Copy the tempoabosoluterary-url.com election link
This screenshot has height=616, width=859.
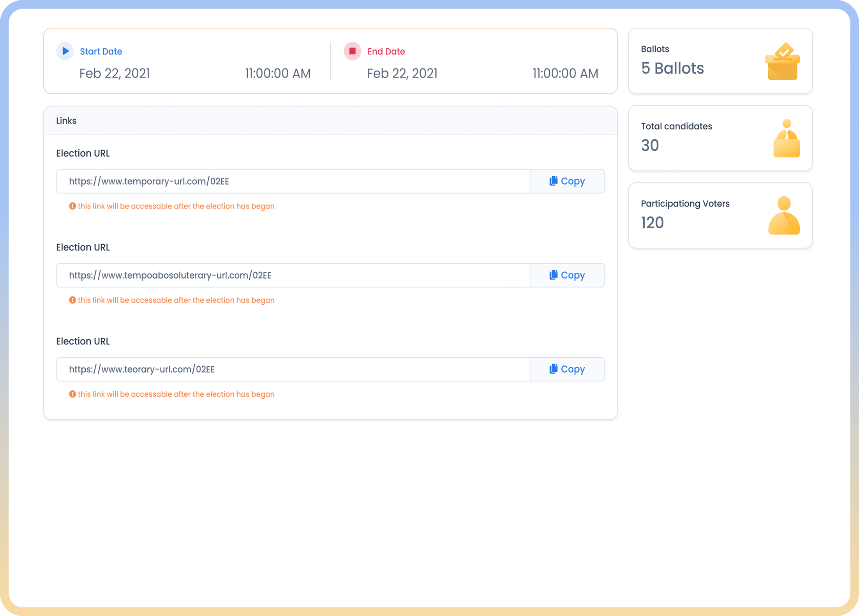[x=567, y=275]
